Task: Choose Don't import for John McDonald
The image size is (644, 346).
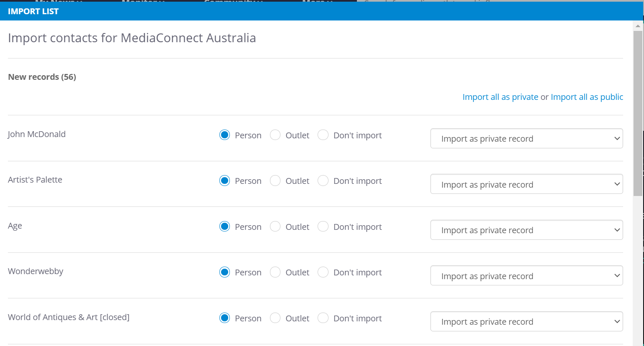Action: pos(323,135)
